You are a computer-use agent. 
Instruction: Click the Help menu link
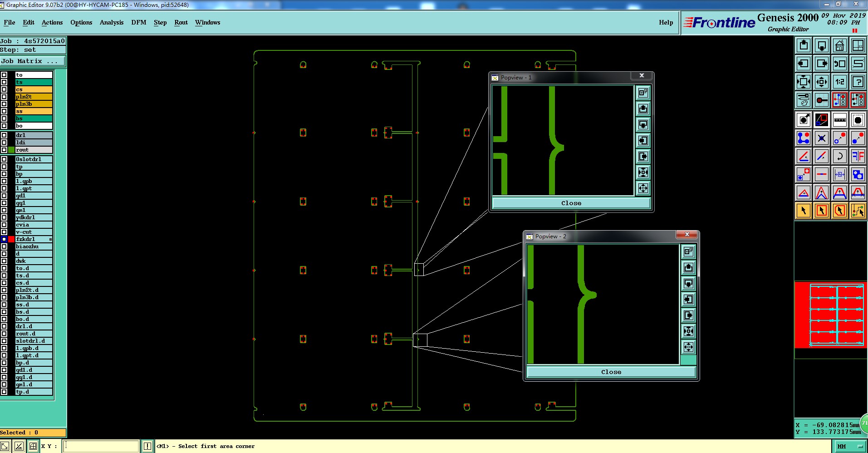tap(666, 22)
